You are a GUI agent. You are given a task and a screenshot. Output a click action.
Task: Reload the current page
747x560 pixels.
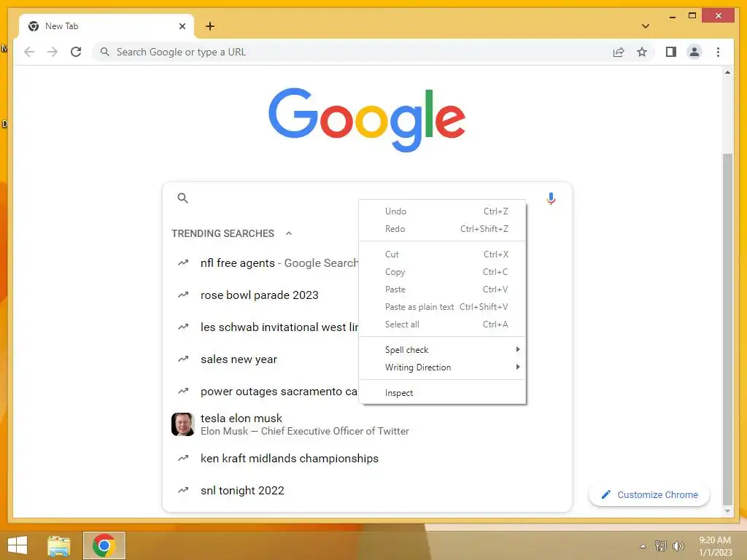click(x=76, y=52)
